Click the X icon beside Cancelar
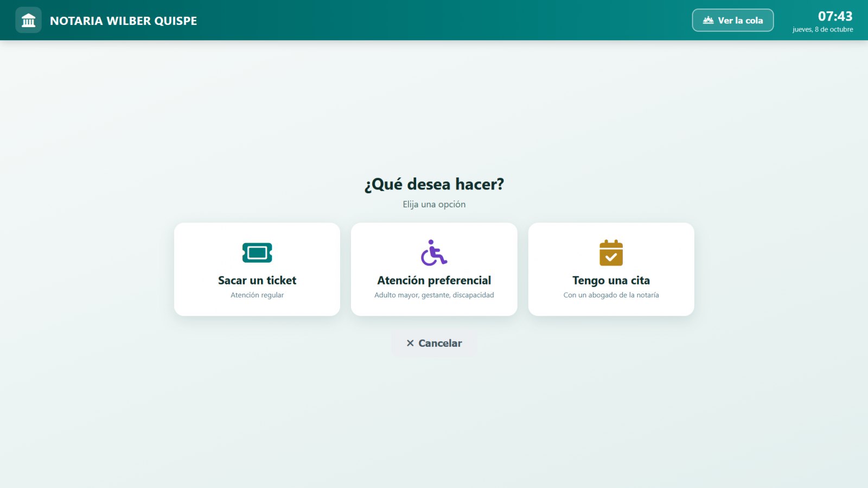Viewport: 868px width, 488px height. (x=410, y=343)
